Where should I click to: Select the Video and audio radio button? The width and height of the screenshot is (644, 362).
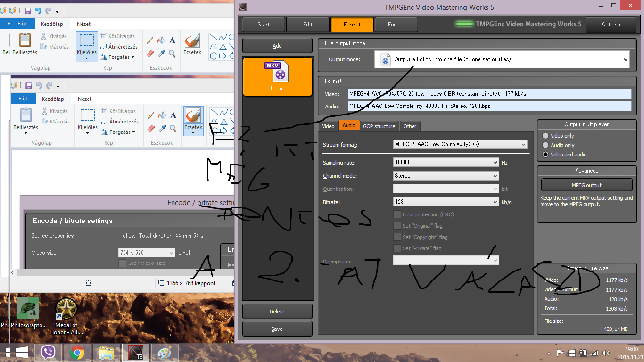pyautogui.click(x=546, y=155)
